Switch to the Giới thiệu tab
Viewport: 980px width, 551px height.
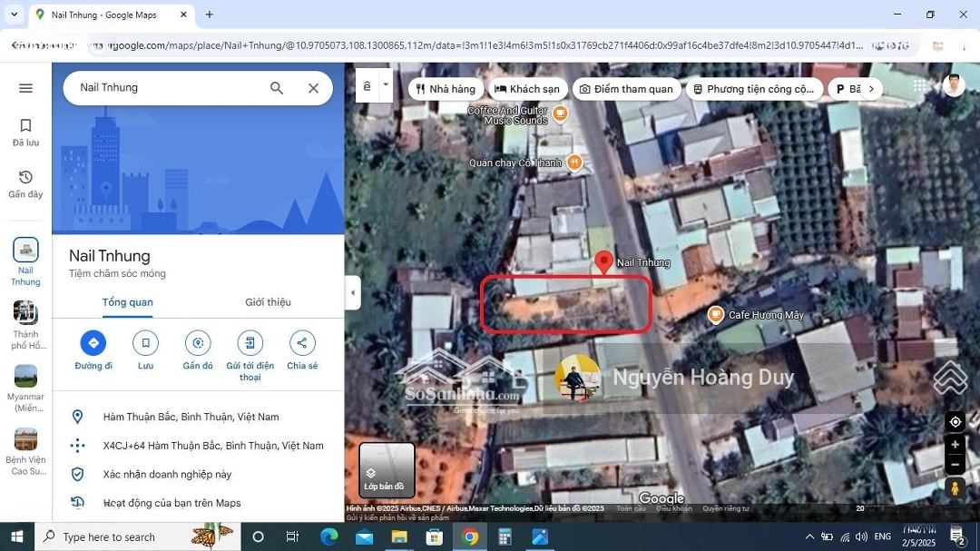[268, 302]
